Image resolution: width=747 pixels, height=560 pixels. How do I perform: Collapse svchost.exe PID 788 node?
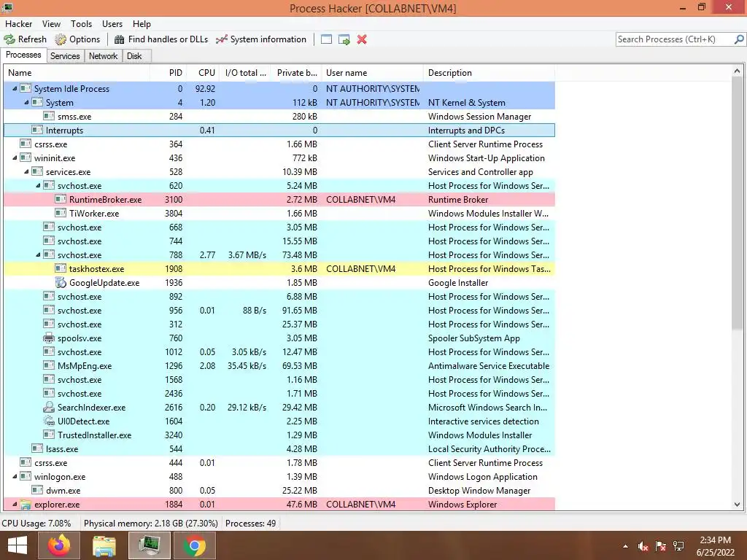[x=38, y=254]
